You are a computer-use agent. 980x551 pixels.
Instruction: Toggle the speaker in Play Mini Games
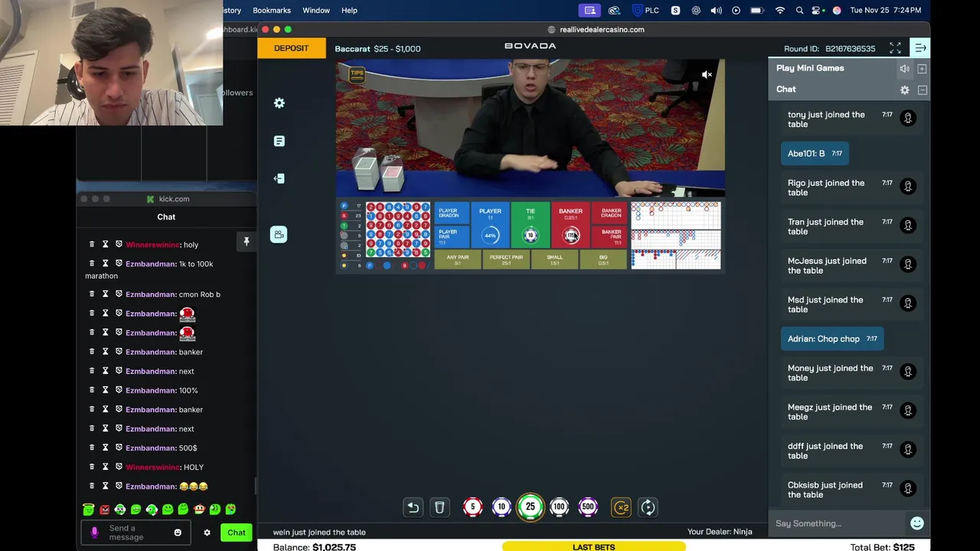click(904, 69)
